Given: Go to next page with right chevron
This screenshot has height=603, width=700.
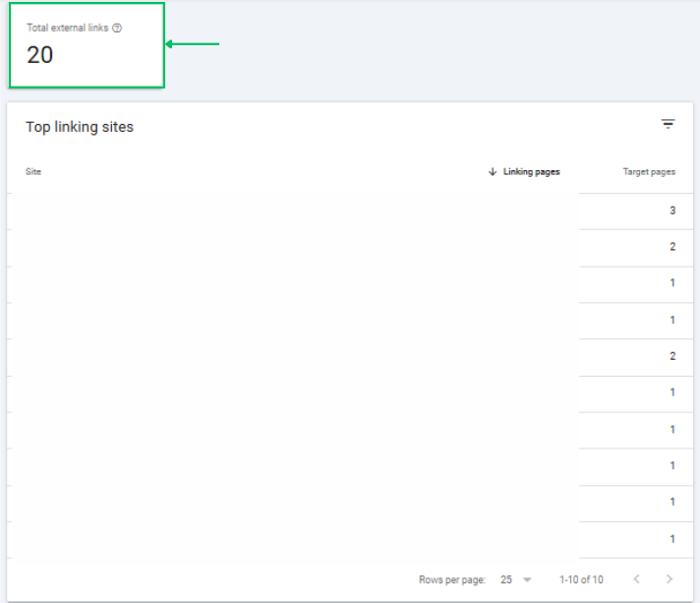Looking at the screenshot, I should 669,579.
